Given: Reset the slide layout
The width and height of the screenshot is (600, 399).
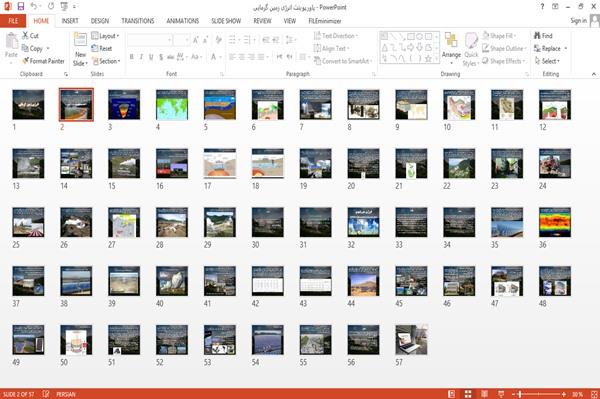Looking at the screenshot, I should click(102, 48).
